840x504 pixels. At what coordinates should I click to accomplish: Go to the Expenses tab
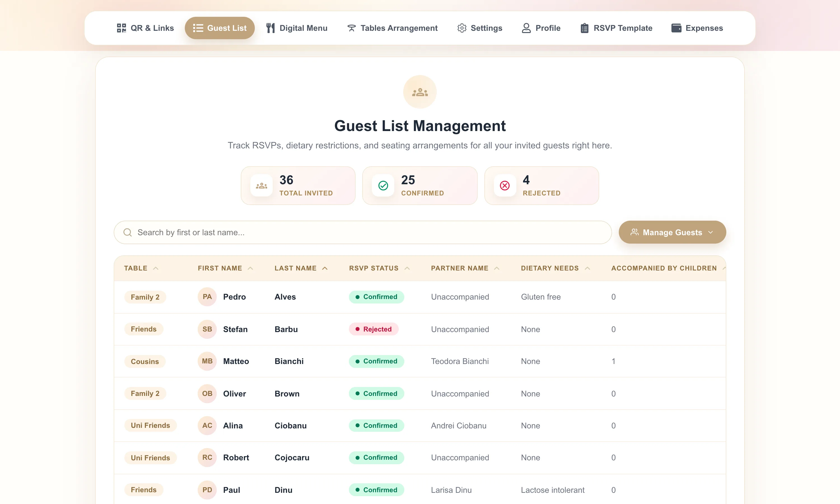tap(697, 28)
